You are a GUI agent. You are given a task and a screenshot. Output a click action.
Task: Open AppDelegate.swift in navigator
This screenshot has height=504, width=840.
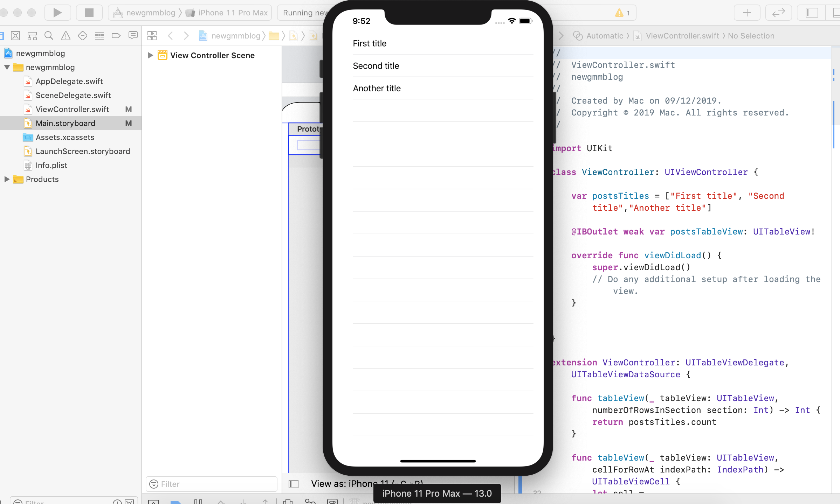coord(69,81)
